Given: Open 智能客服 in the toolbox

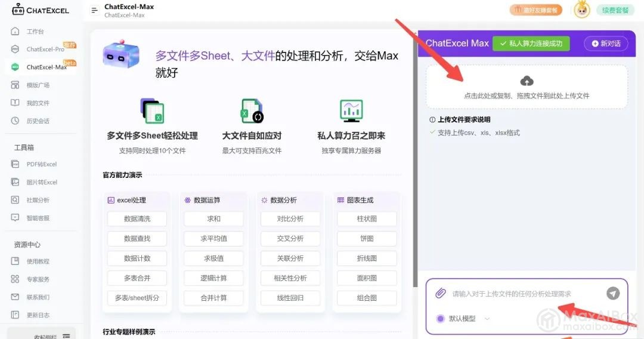Looking at the screenshot, I should pyautogui.click(x=38, y=218).
